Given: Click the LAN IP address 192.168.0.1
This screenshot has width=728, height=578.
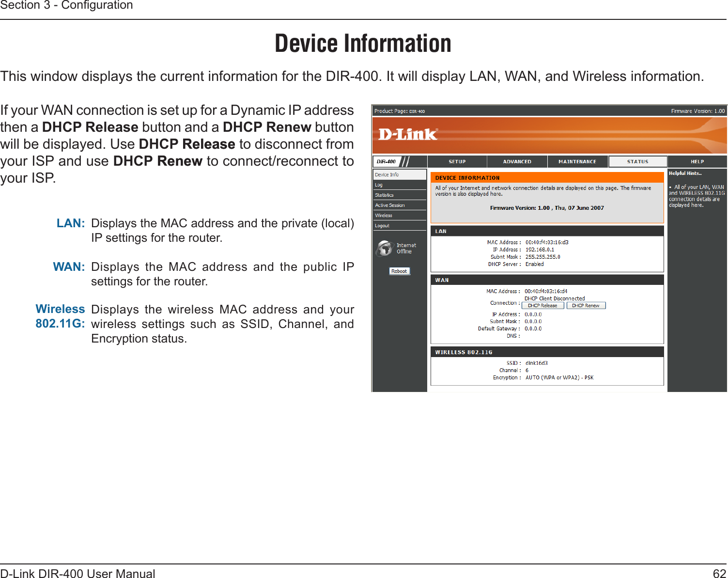Looking at the screenshot, I should 540,250.
